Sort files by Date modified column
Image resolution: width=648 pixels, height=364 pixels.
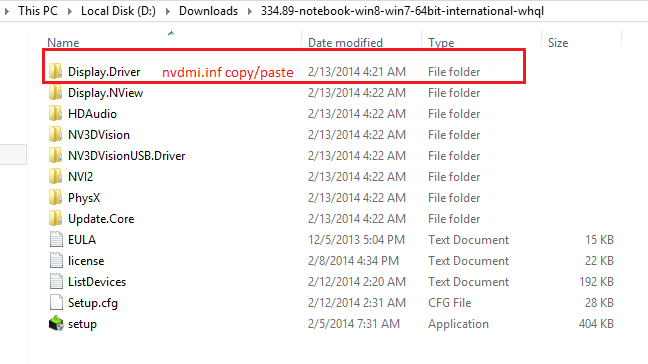pos(345,43)
